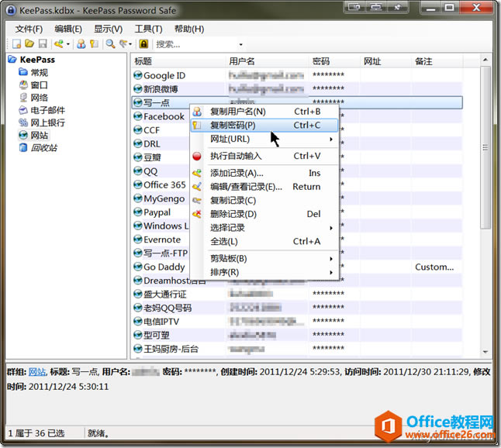Click the Show entries toolbar icon
Screen dimensions: 501x448
[123, 43]
